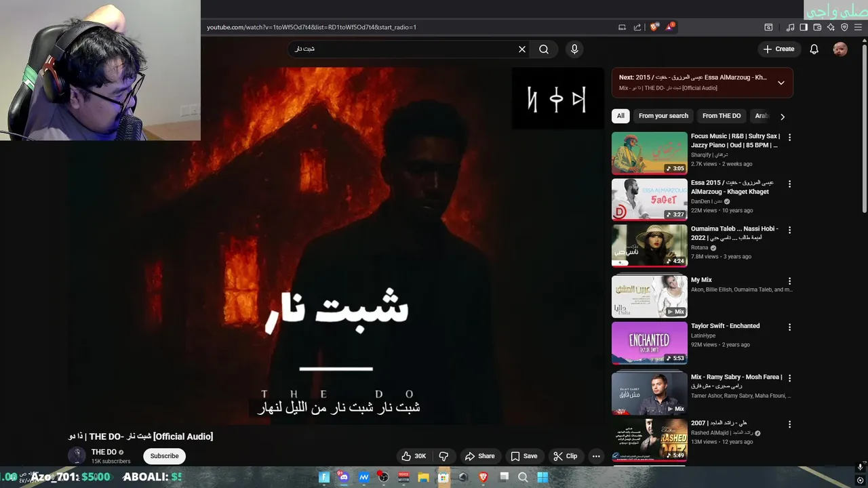868x488 pixels.
Task: Show more filter chips with right arrow
Action: pyautogui.click(x=783, y=117)
